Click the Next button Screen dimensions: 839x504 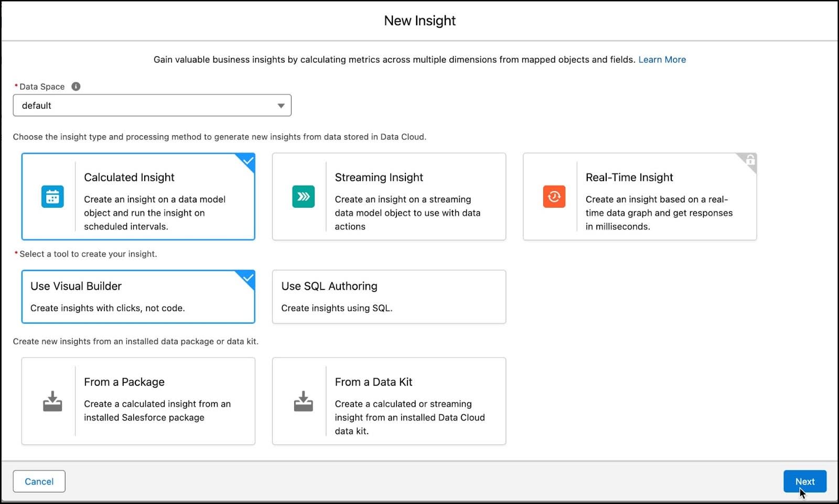click(805, 481)
